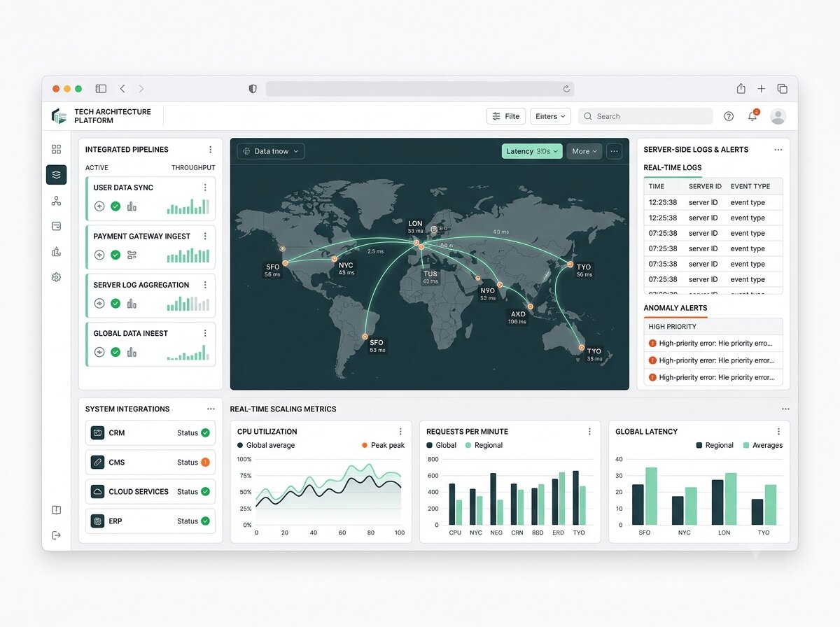Toggle the ERP status indicator

(x=205, y=521)
